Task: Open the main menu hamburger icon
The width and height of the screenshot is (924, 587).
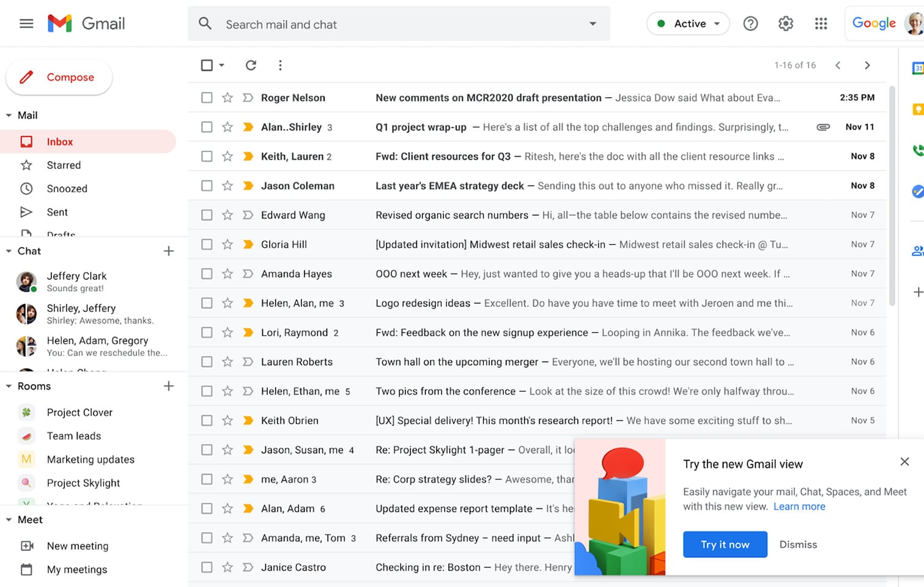Action: click(x=26, y=24)
